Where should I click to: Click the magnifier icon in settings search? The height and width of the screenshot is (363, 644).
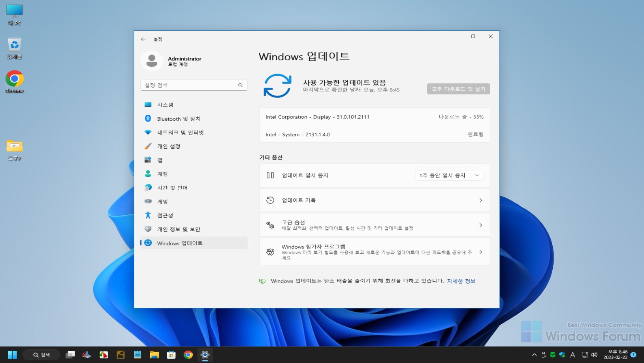(x=240, y=85)
